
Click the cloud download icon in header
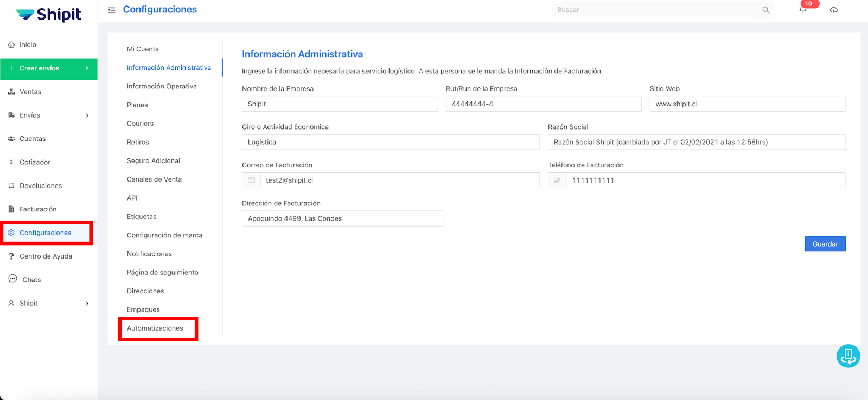pos(834,10)
